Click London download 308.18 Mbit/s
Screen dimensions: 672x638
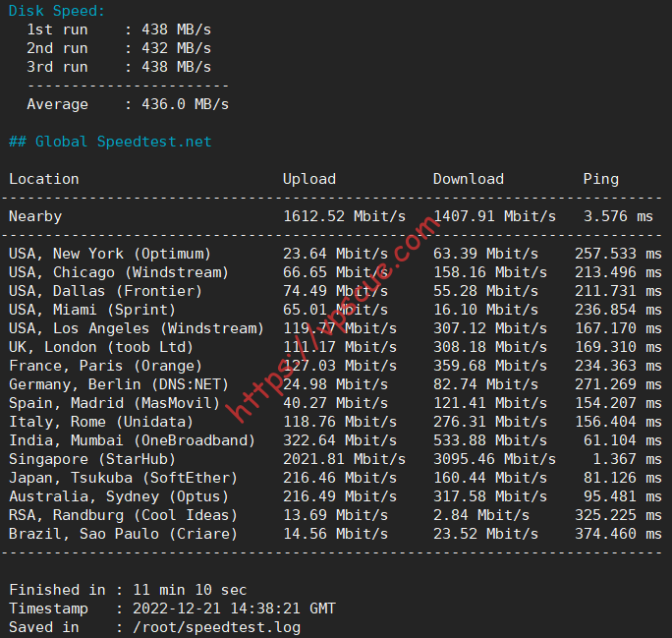click(x=490, y=347)
